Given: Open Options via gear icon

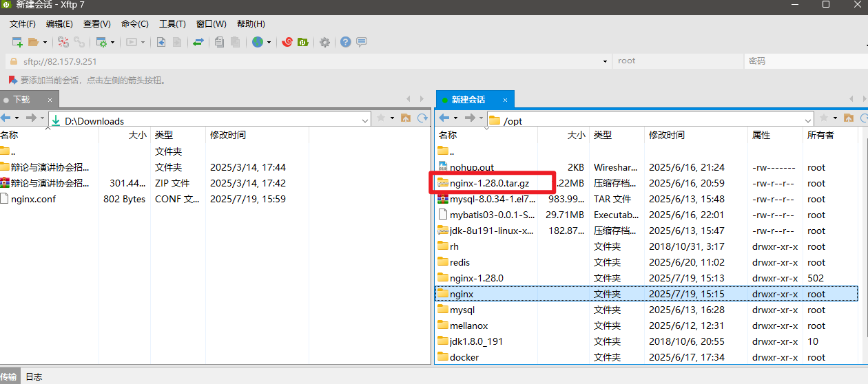Looking at the screenshot, I should 324,42.
